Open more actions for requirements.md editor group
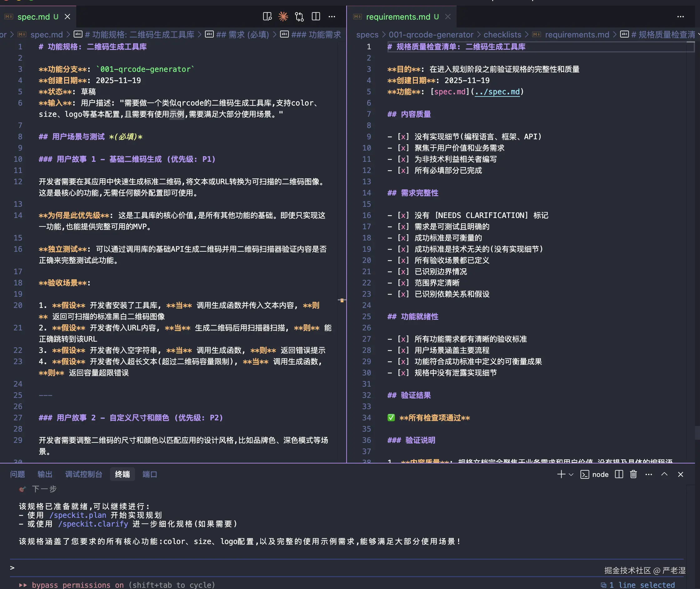 (680, 17)
